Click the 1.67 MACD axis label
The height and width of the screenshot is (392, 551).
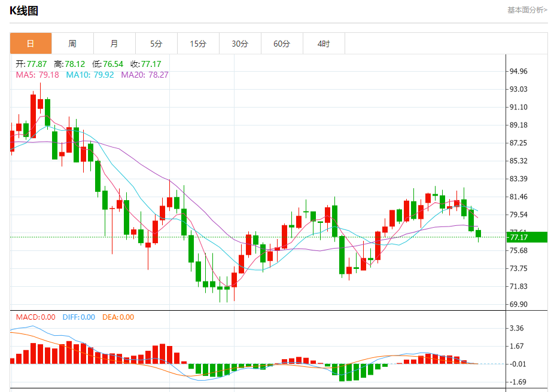coord(516,346)
